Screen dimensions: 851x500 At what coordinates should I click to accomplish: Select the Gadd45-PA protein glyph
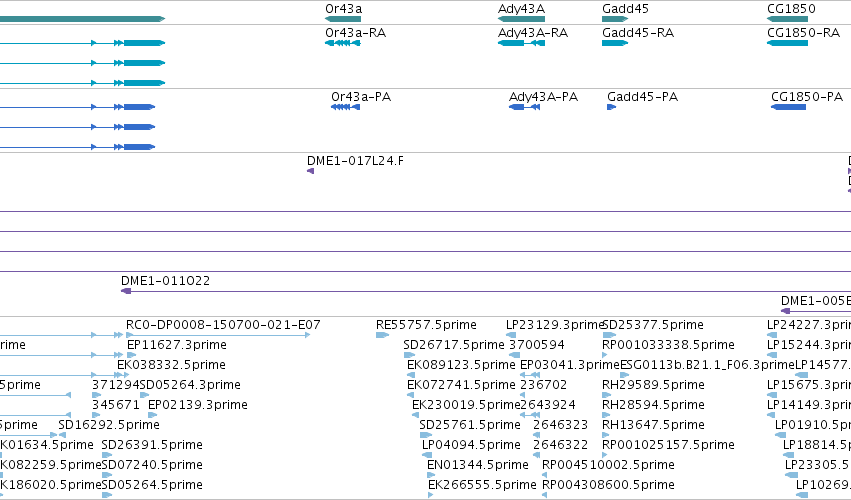pyautogui.click(x=612, y=107)
